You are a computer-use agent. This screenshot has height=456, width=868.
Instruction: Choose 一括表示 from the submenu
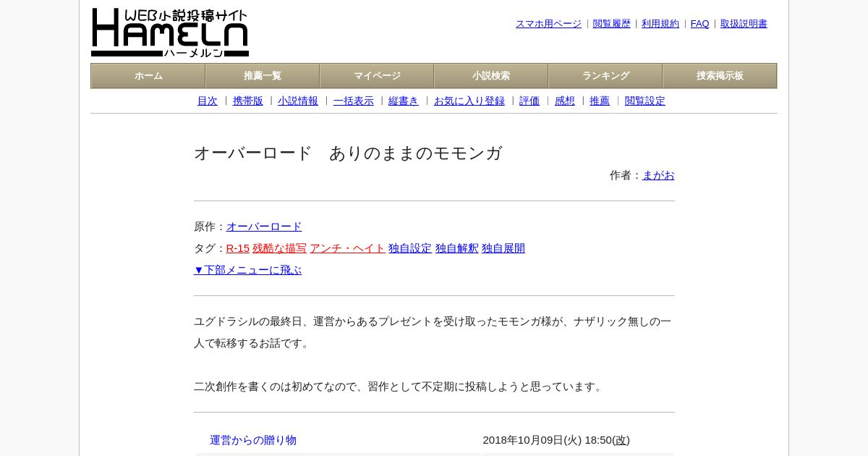point(354,101)
